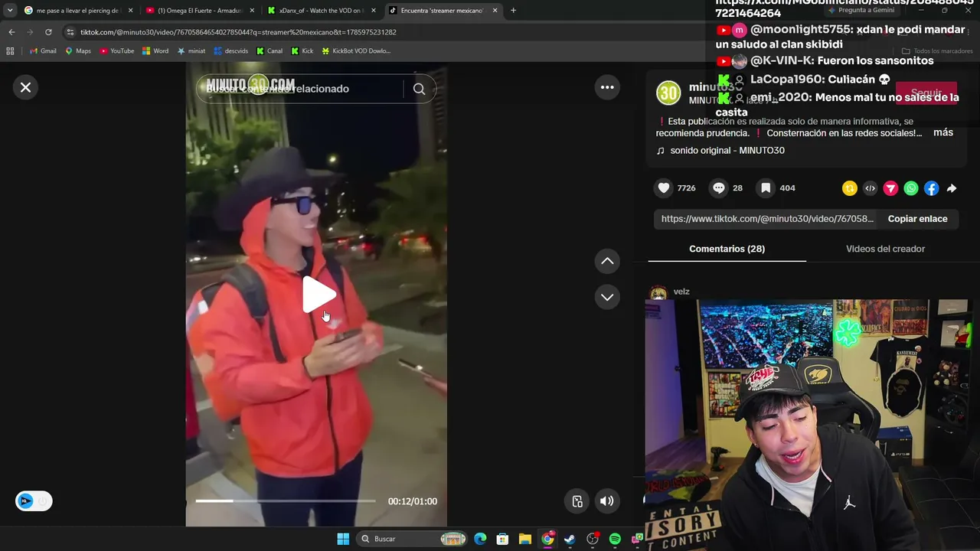This screenshot has width=980, height=551.
Task: Open more share options arrow
Action: [x=952, y=188]
